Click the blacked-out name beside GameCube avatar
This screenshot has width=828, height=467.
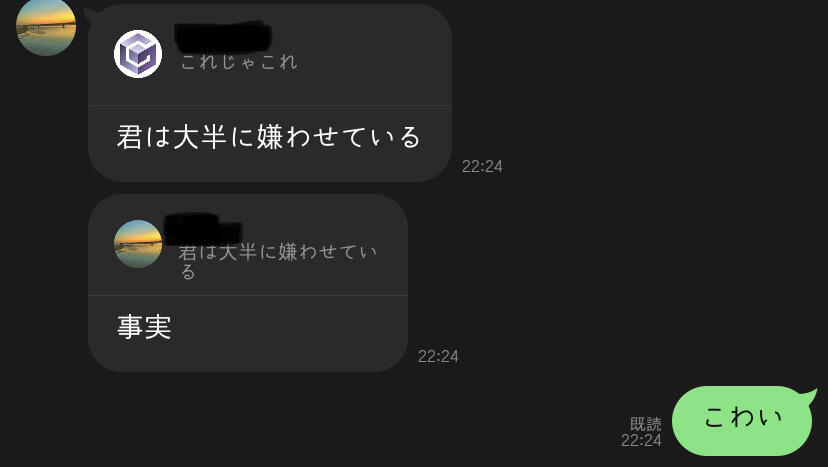pos(223,37)
